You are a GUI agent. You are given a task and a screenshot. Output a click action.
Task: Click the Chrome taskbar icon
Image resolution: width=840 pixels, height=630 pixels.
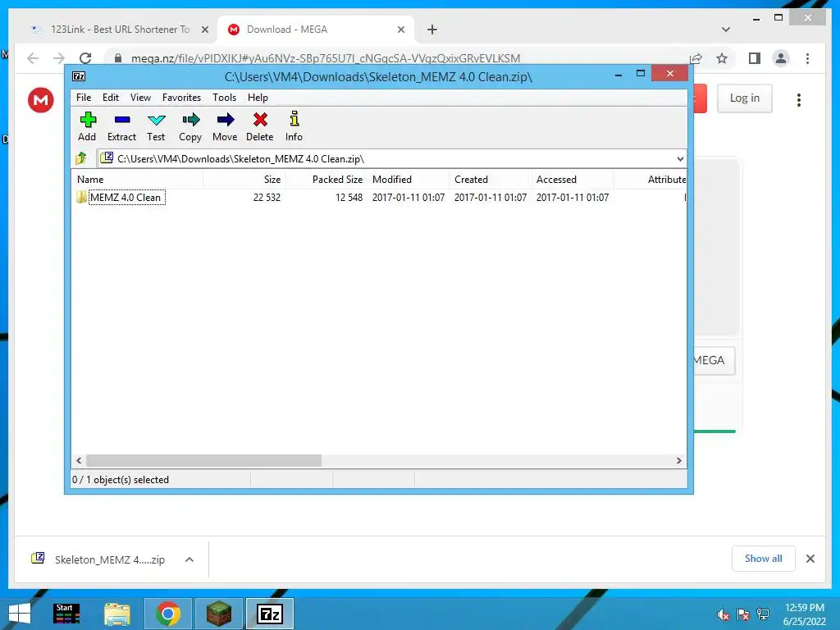[x=167, y=614]
